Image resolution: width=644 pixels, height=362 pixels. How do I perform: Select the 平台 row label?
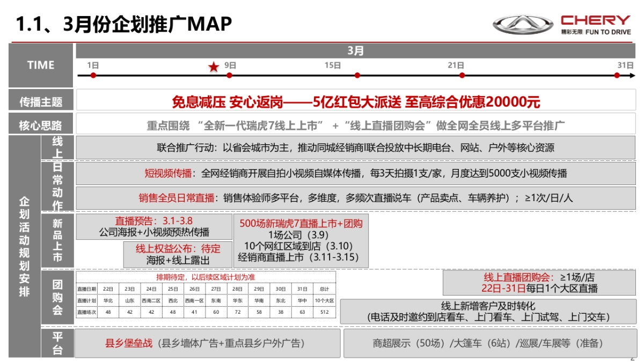pos(59,343)
